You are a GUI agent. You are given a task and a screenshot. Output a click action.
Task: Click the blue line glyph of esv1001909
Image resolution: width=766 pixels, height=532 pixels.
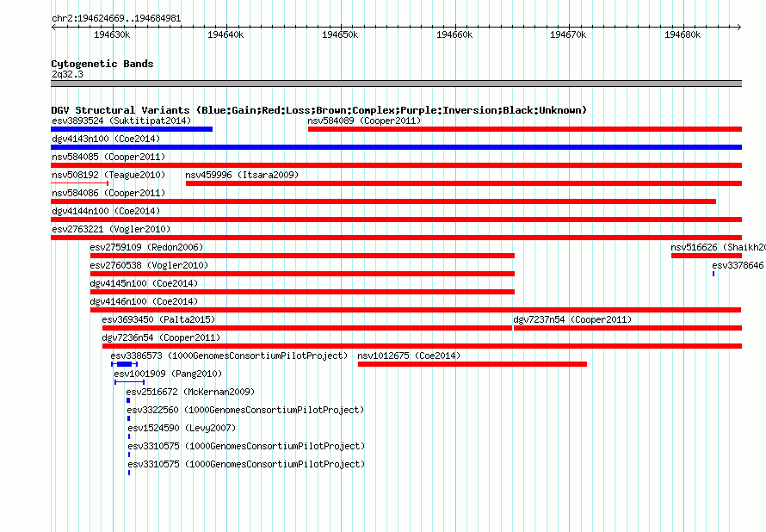[129, 382]
